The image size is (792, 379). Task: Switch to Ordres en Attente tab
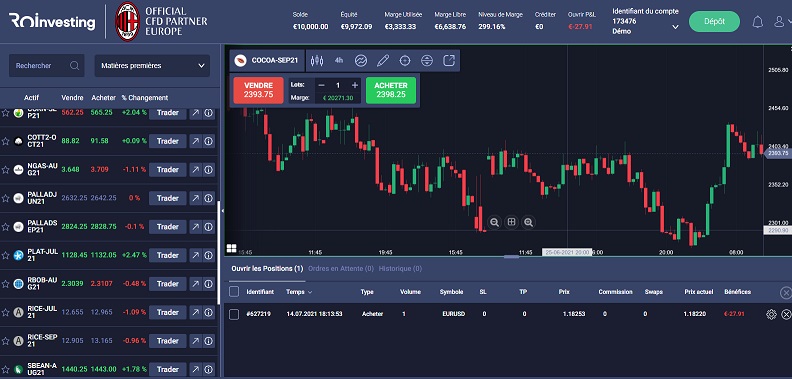click(341, 269)
